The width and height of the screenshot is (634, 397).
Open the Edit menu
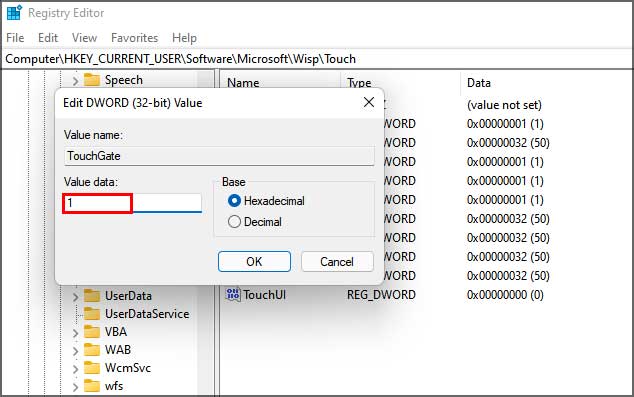point(48,38)
